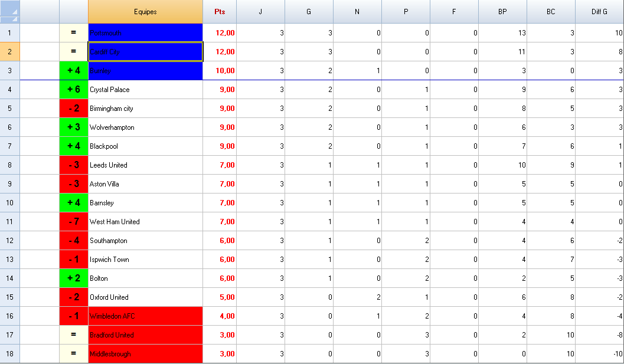Select Portsmouth's BP value 13
Image resolution: width=624 pixels, height=364 pixels.
tap(502, 32)
